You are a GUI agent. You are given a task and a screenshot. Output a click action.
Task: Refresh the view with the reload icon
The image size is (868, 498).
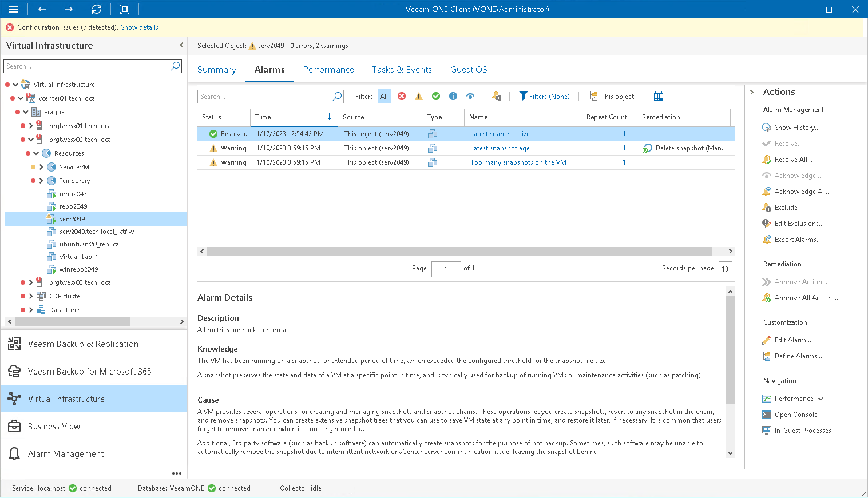pyautogui.click(x=97, y=9)
